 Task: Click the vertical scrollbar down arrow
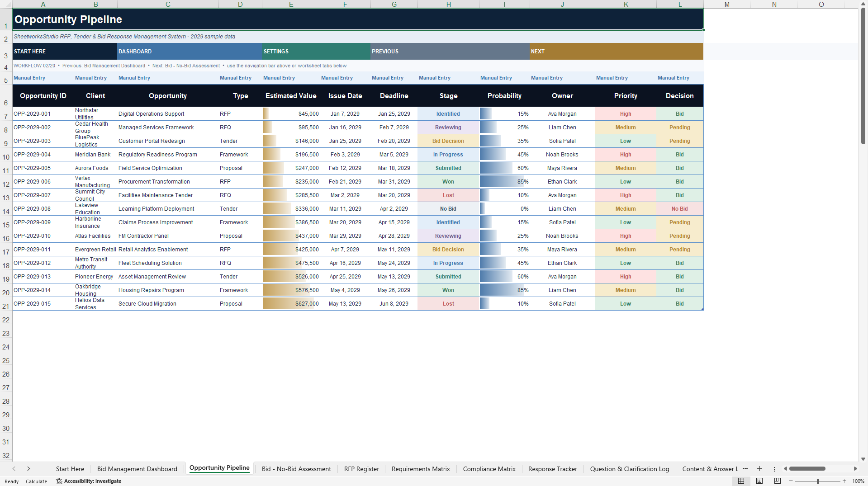(863, 459)
